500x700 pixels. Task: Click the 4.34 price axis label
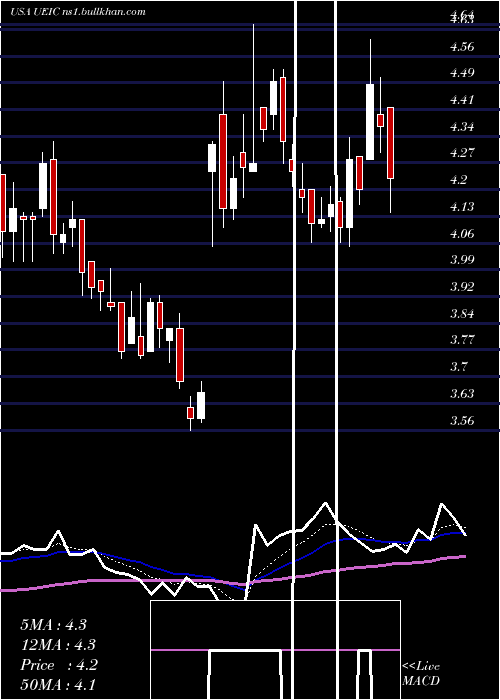(462, 126)
